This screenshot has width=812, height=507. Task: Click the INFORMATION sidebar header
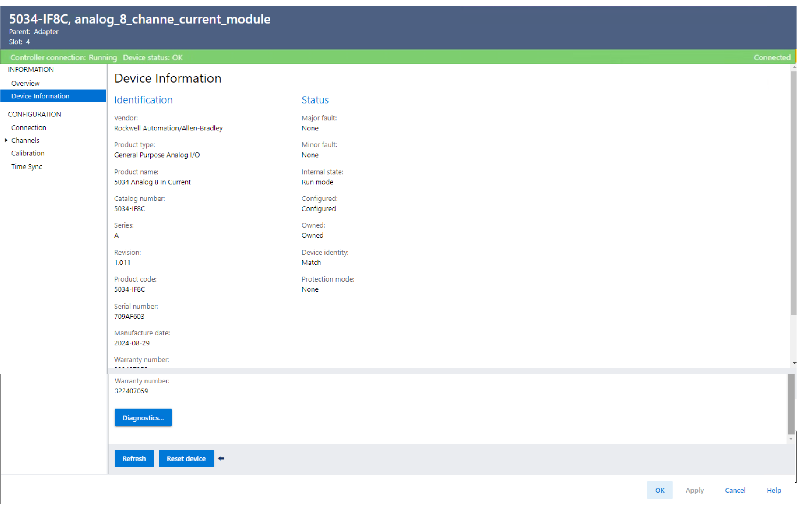pos(31,69)
